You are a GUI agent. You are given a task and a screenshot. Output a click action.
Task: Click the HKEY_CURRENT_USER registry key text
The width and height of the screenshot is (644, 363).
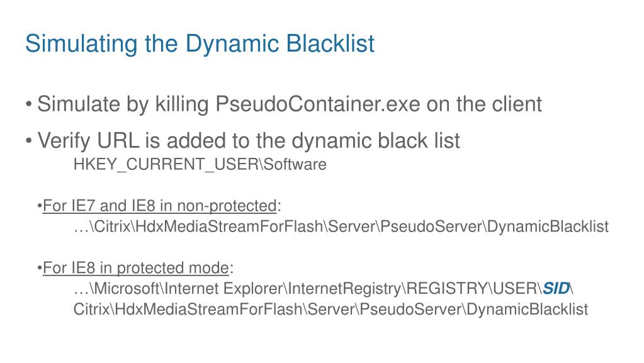pos(166,164)
